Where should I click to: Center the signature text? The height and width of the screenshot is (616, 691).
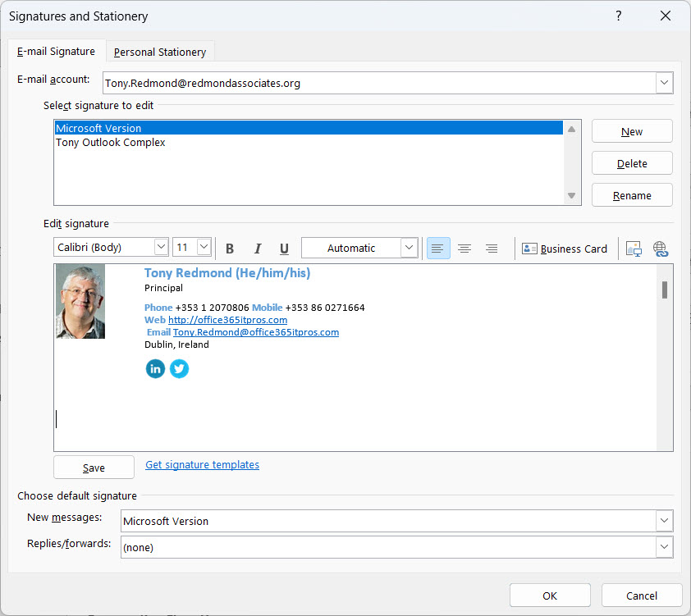click(x=464, y=249)
